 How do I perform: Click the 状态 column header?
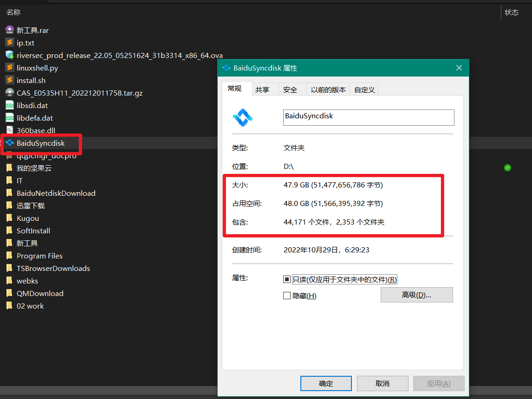click(511, 12)
